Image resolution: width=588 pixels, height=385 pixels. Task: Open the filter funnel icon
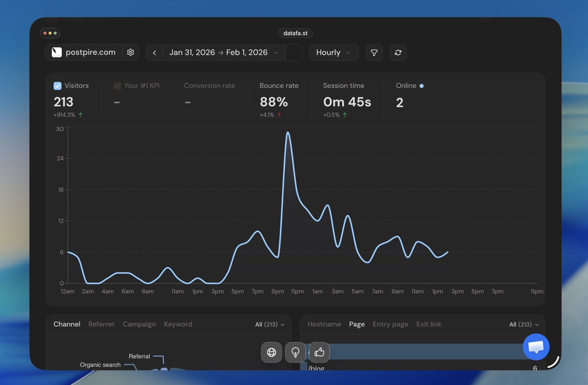(374, 52)
